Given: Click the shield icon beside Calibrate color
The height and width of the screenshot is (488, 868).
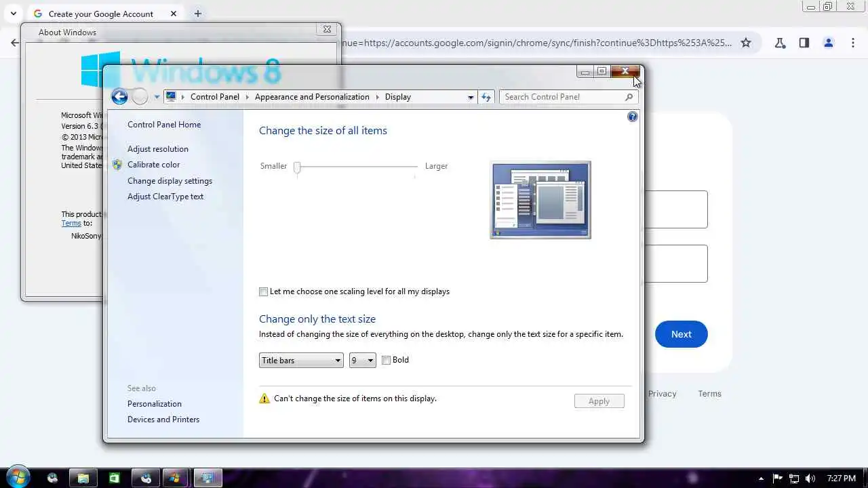Looking at the screenshot, I should 117,165.
